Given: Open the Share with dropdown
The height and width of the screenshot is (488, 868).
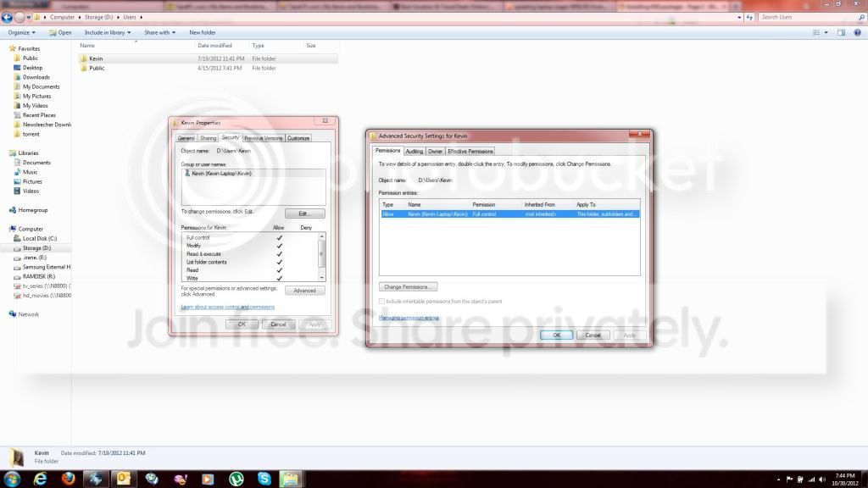Looking at the screenshot, I should coord(159,33).
